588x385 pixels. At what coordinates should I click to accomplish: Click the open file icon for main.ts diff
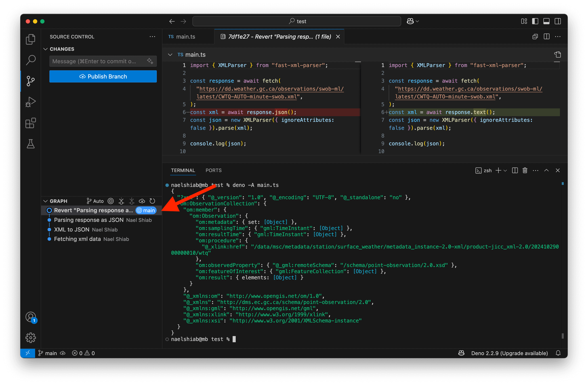(558, 54)
